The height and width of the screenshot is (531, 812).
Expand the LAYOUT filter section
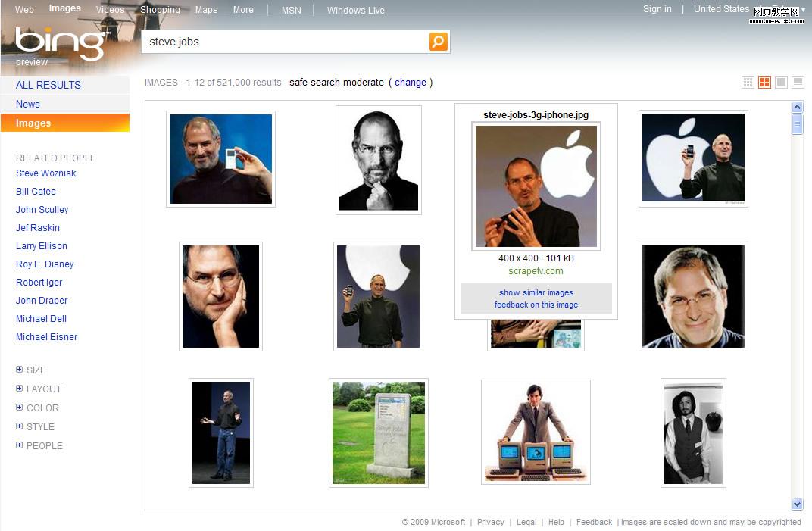click(20, 389)
